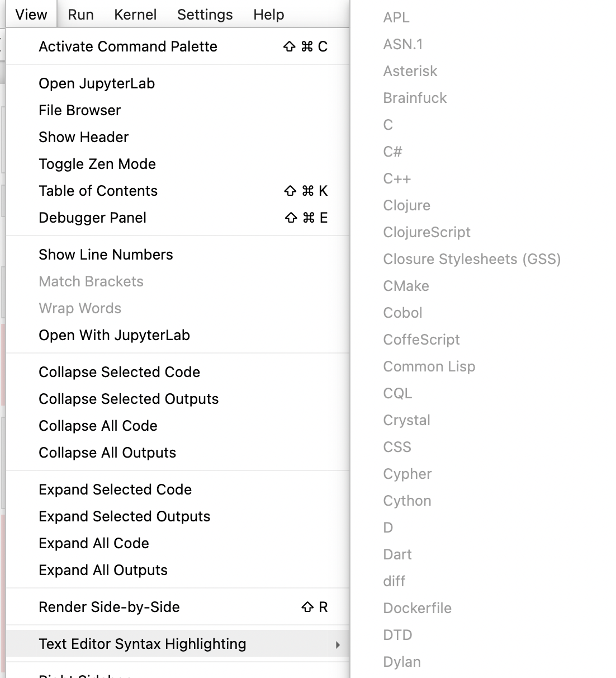The width and height of the screenshot is (616, 678).
Task: Choose CoffeScript entry
Action: pyautogui.click(x=421, y=340)
